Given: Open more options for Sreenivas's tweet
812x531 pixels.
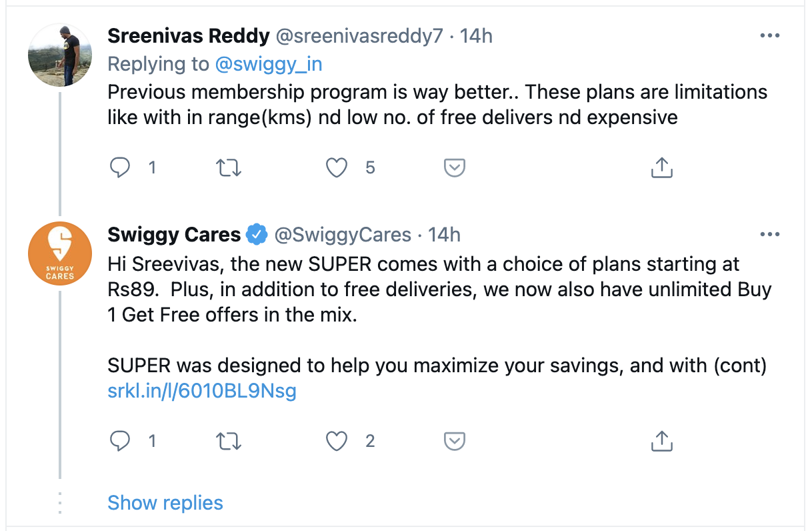Looking at the screenshot, I should [769, 36].
